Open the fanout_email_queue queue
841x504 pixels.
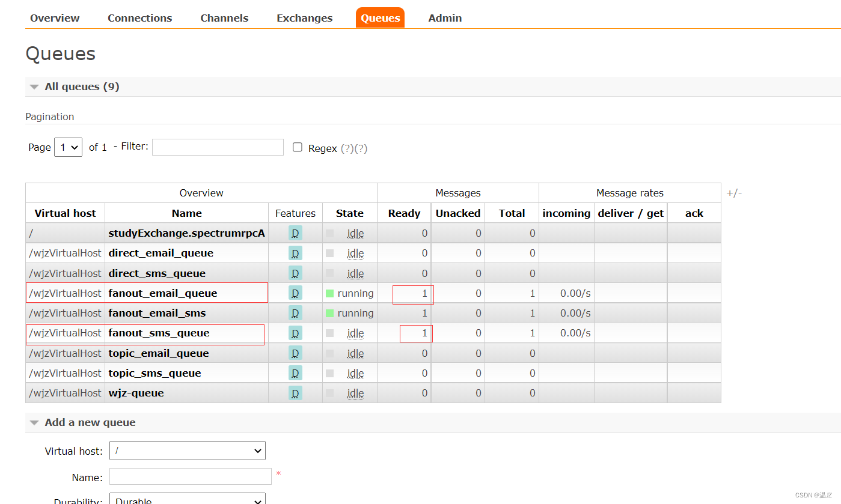point(163,293)
